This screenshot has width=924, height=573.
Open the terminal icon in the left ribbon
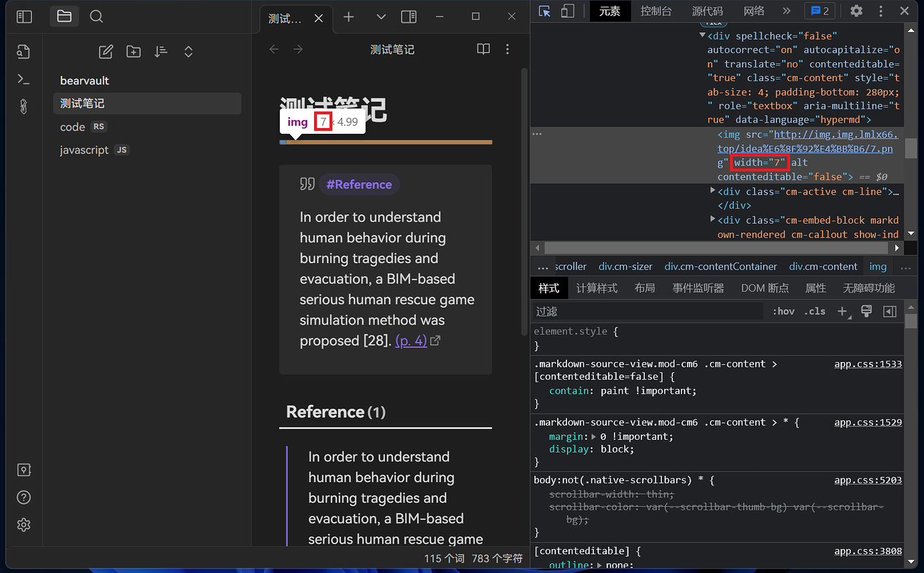click(23, 79)
